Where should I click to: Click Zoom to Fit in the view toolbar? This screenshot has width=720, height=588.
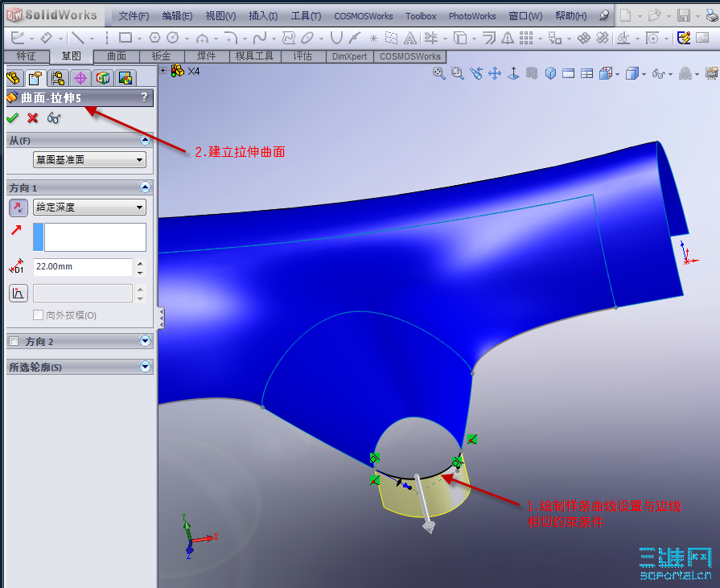click(x=439, y=73)
